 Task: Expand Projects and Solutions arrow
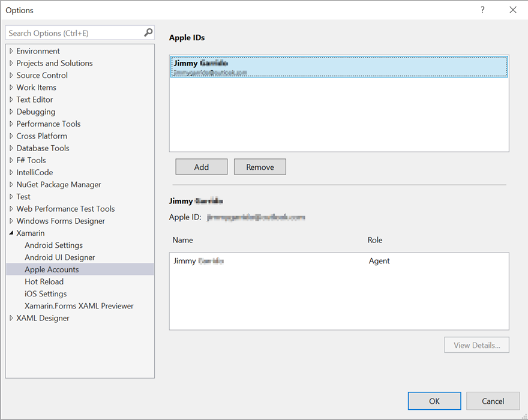point(11,63)
